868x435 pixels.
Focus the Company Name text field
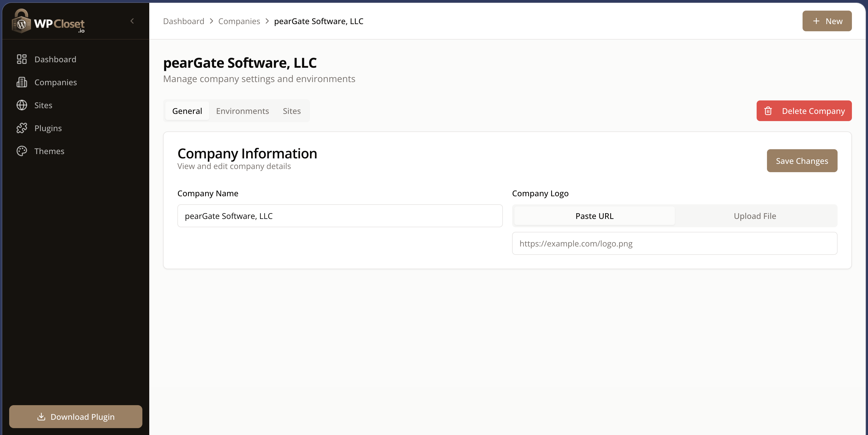pos(340,216)
